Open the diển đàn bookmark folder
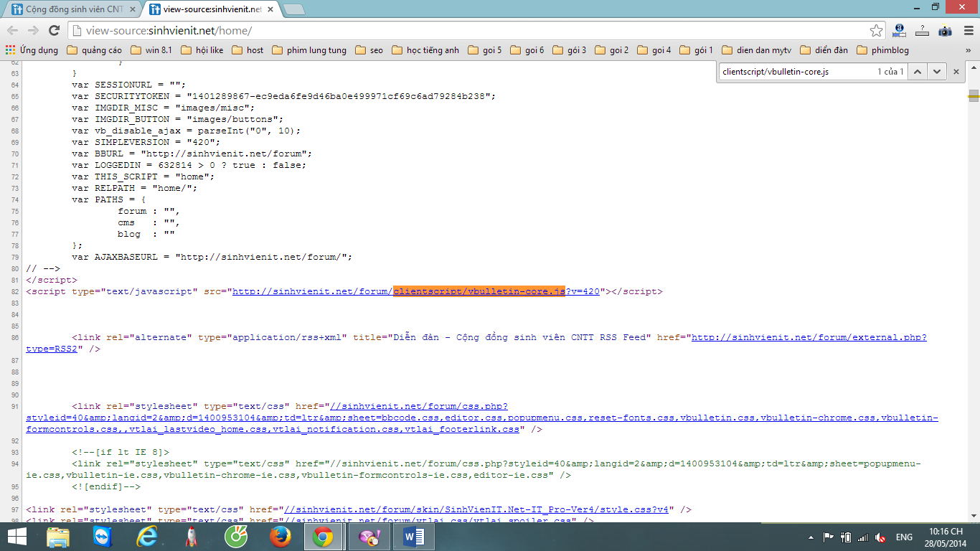 click(x=824, y=50)
